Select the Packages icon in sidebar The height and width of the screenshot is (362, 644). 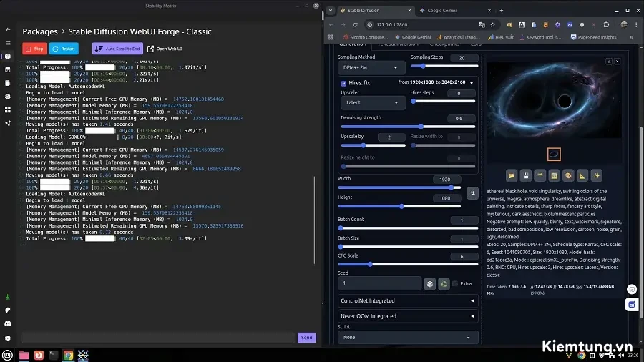tap(8, 57)
